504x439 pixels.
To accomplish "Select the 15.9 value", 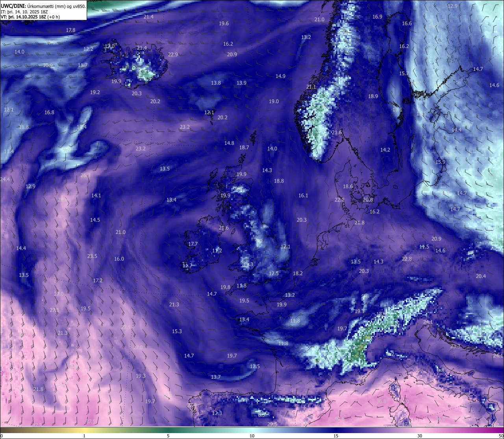I will point(440,162).
